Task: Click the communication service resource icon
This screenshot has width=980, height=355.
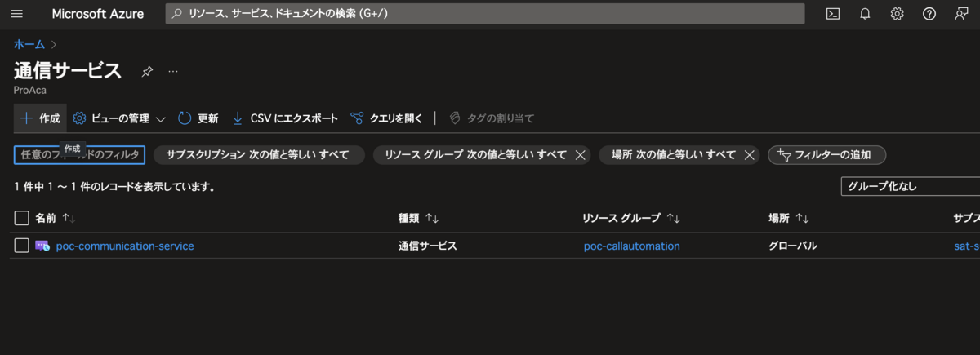Action: click(42, 246)
